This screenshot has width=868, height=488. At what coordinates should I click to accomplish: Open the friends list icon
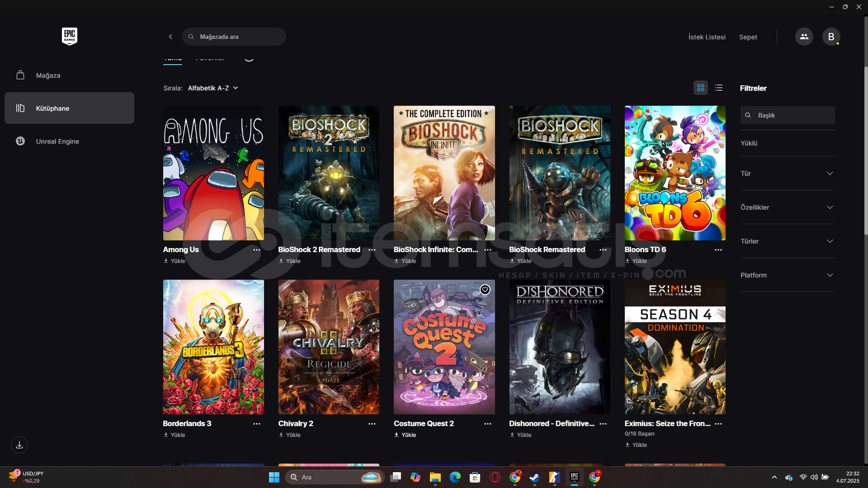(804, 37)
